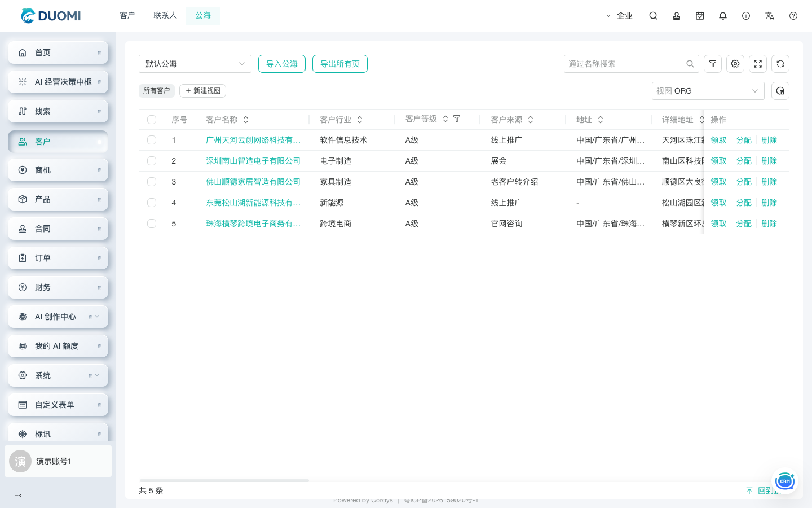The height and width of the screenshot is (508, 812).
Task: Go to 首页 in sidebar
Action: pyautogui.click(x=58, y=52)
